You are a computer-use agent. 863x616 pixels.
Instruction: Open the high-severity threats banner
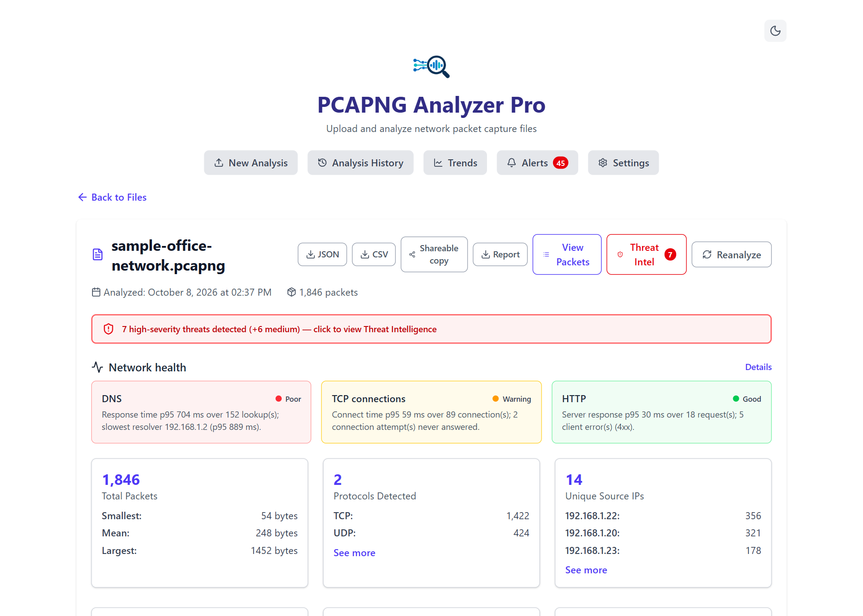click(431, 329)
